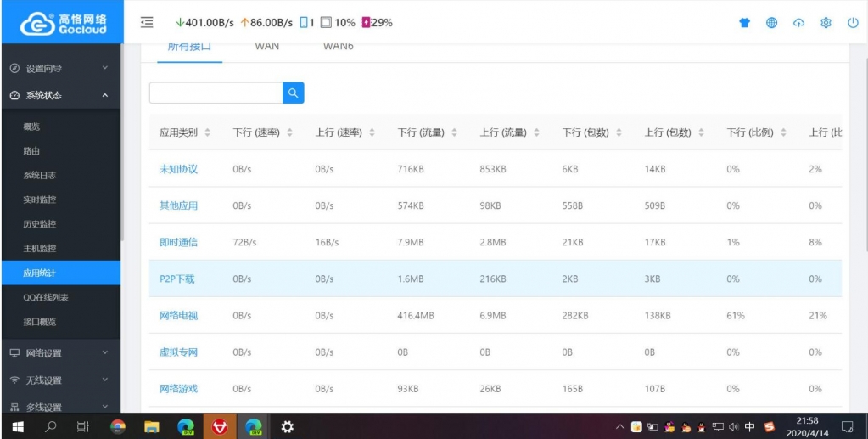
Task: Expand the 无线设置 sidebar section
Action: [60, 380]
